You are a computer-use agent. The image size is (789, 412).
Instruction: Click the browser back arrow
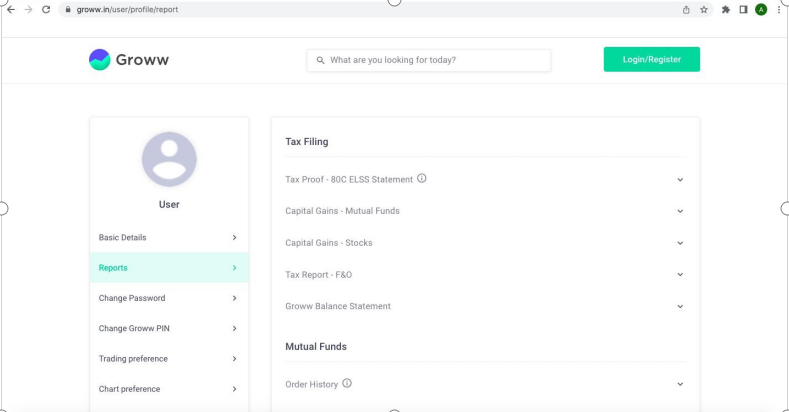click(x=11, y=10)
